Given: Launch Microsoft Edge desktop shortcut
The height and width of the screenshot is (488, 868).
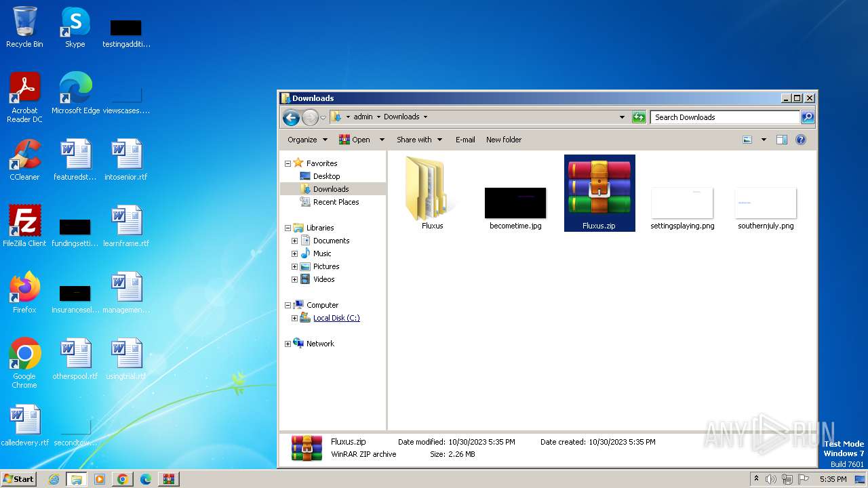Looking at the screenshot, I should (x=75, y=93).
